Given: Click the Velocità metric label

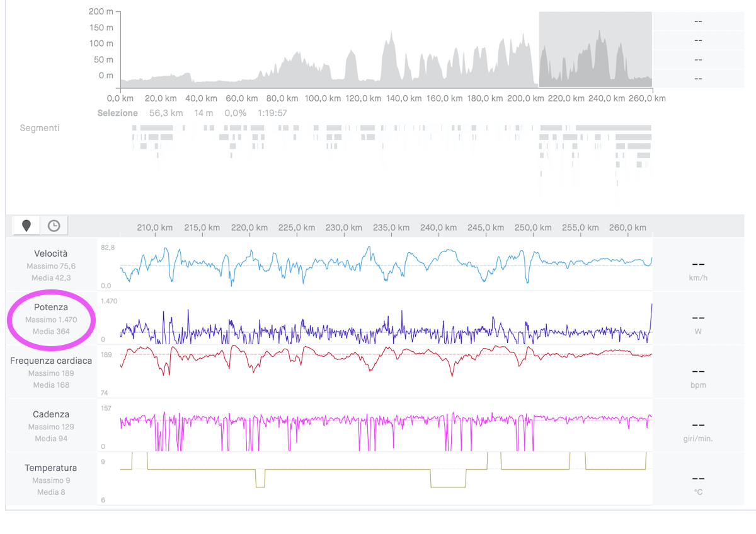Looking at the screenshot, I should [x=51, y=253].
